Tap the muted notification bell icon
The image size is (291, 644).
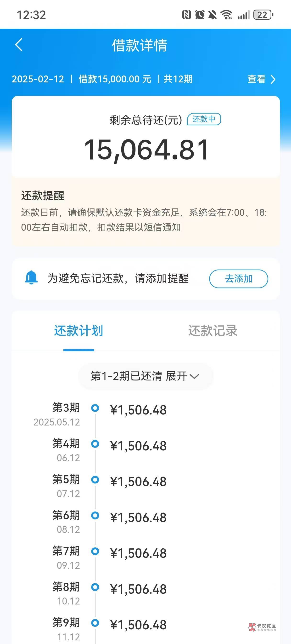click(x=212, y=15)
